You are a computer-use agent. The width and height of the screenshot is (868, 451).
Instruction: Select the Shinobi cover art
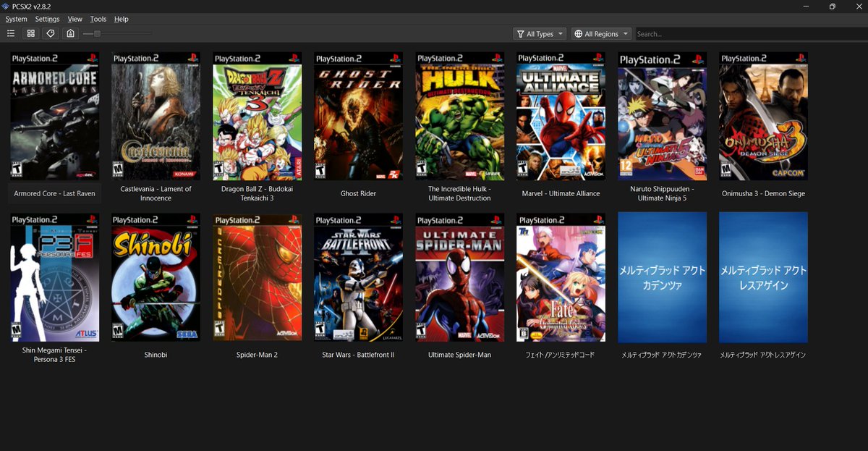coord(156,277)
